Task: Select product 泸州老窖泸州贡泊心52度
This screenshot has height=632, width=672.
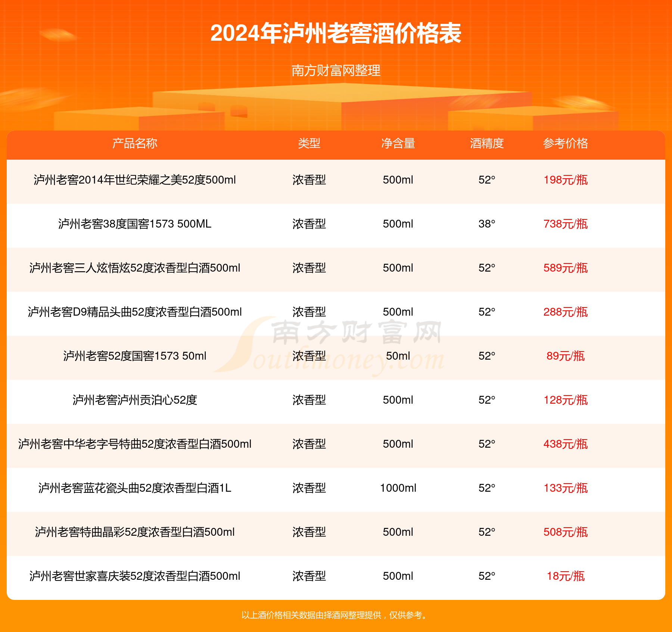Action: (x=135, y=400)
